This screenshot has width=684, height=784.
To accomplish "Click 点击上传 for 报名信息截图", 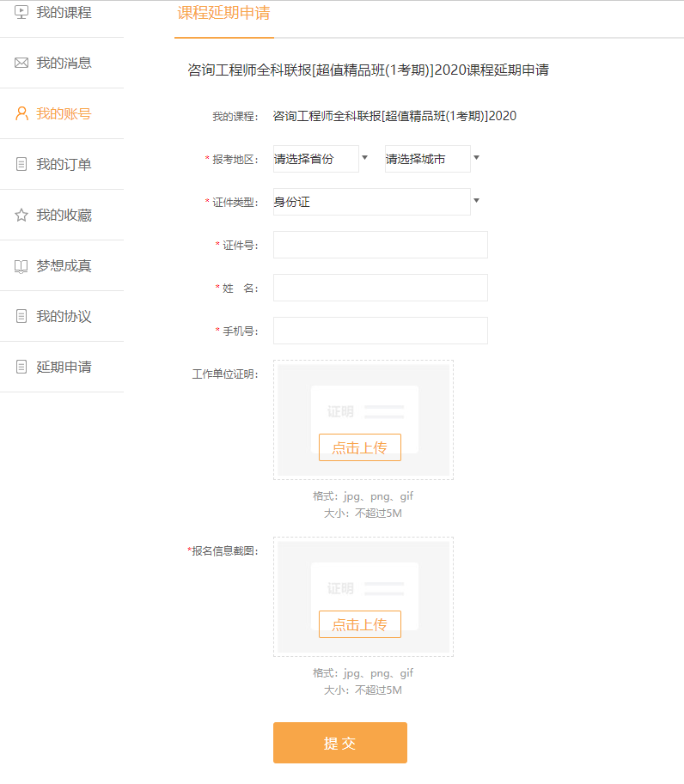I will coord(359,624).
